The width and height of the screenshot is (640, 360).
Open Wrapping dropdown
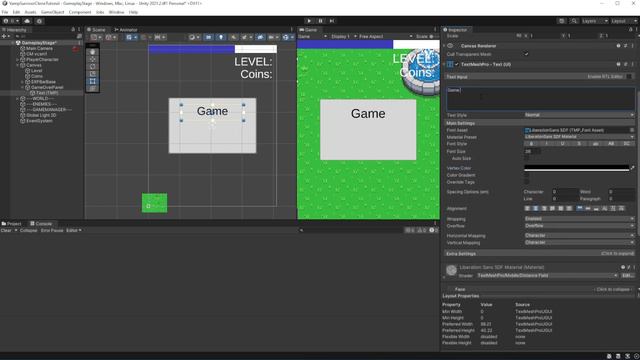point(579,219)
